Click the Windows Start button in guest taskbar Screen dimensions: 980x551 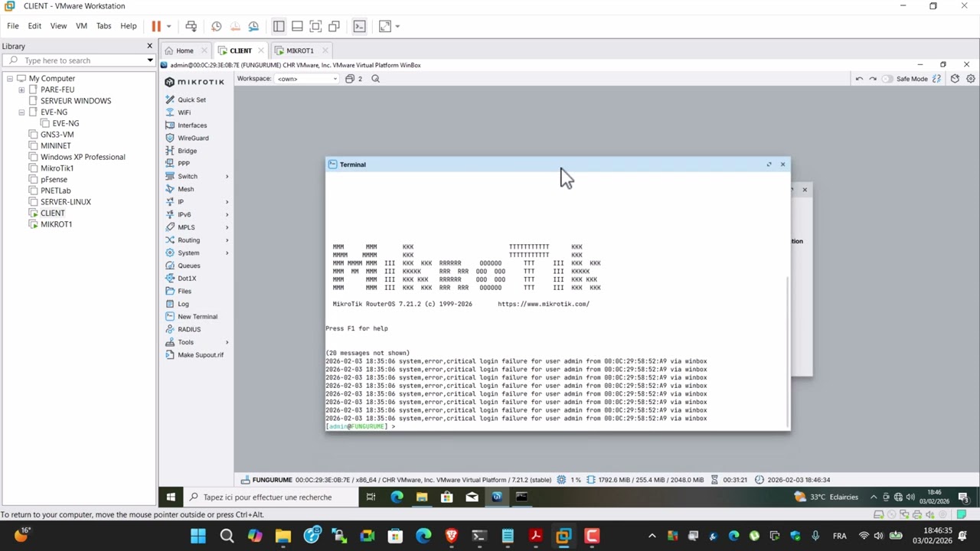[x=171, y=497]
